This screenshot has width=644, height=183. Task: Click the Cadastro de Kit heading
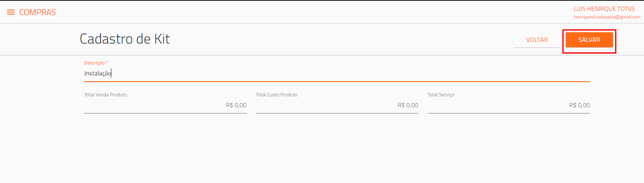[x=125, y=39]
